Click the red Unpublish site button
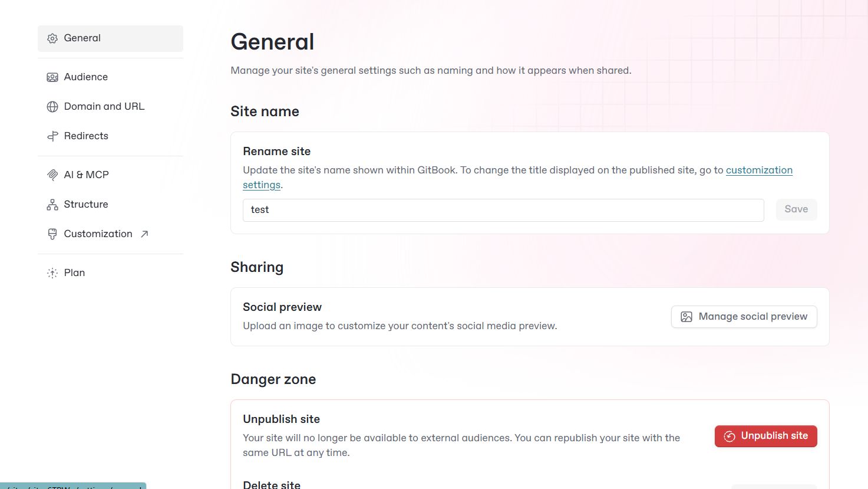This screenshot has height=489, width=868. tap(765, 437)
